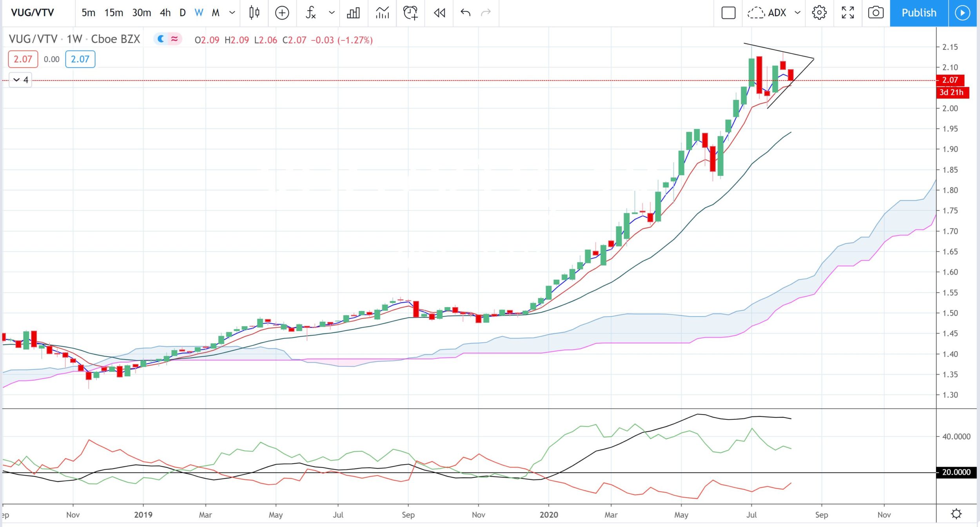Start bar replay with the rewind icon
Image resolution: width=980 pixels, height=527 pixels.
coord(439,13)
